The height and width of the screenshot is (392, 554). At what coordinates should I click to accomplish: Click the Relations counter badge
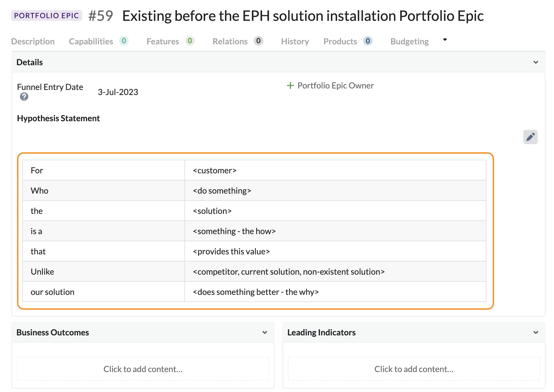point(258,41)
